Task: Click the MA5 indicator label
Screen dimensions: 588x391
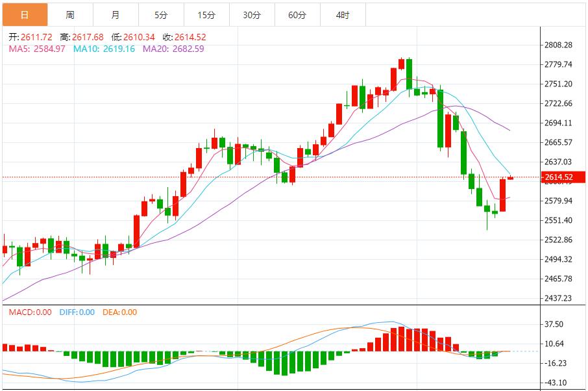Action: click(x=37, y=49)
